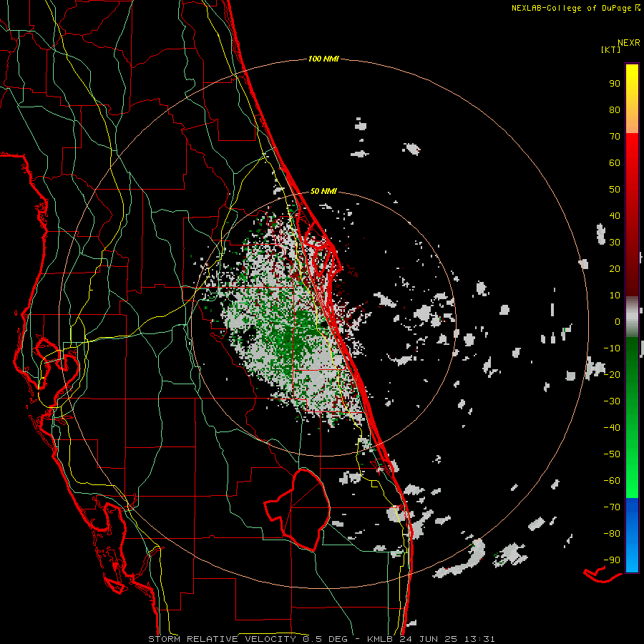The height and width of the screenshot is (644, 644).
Task: Click the 0.5 DEG elevation text
Action: (x=326, y=639)
